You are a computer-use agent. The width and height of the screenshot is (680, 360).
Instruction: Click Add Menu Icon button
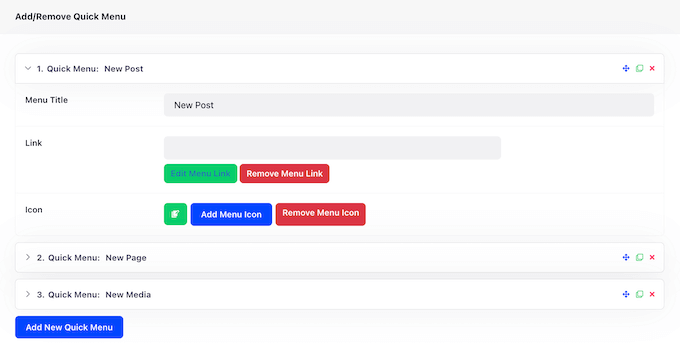point(231,214)
